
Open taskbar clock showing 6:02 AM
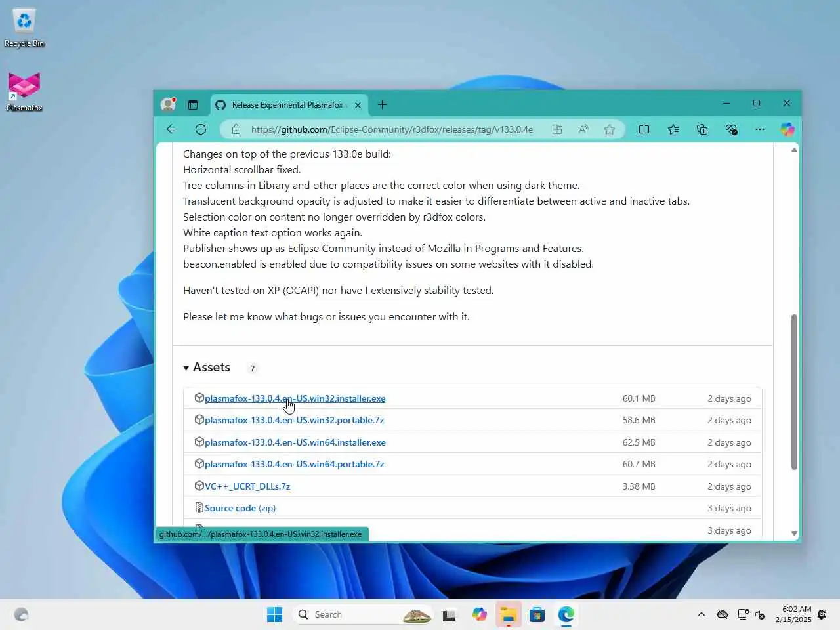pyautogui.click(x=793, y=614)
